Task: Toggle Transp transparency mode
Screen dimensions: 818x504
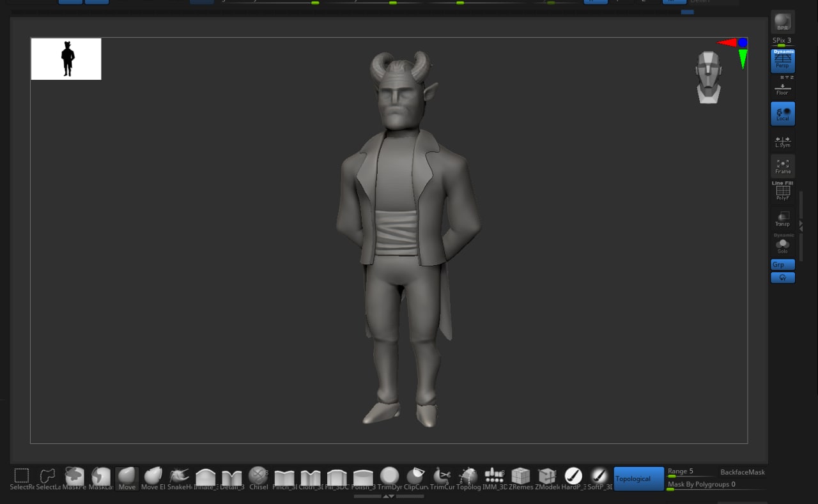Action: pyautogui.click(x=782, y=218)
